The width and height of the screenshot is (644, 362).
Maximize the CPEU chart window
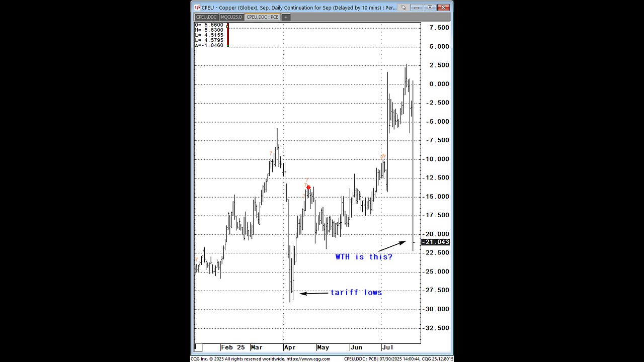click(x=430, y=8)
